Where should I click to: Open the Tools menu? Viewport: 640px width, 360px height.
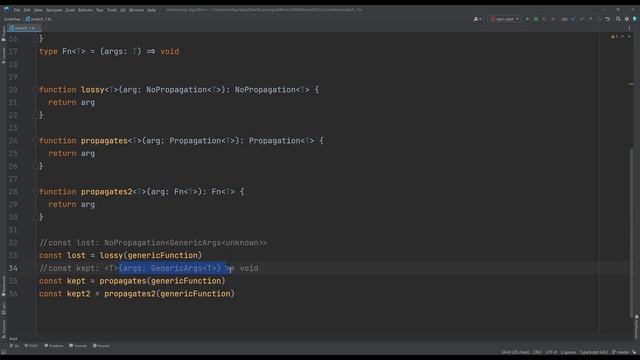[111, 10]
